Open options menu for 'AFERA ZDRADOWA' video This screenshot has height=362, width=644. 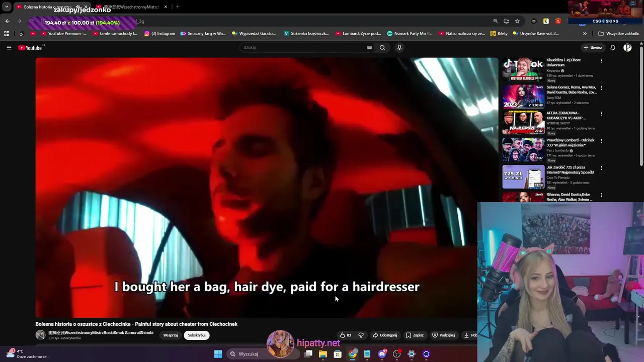(601, 114)
